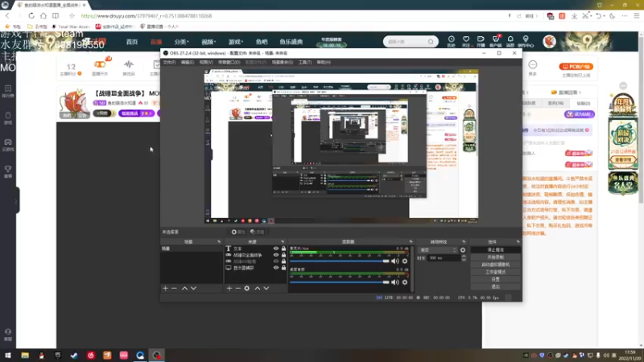The image size is (644, 362).
Task: Click the Start Virtual Camera button
Action: coord(495,265)
